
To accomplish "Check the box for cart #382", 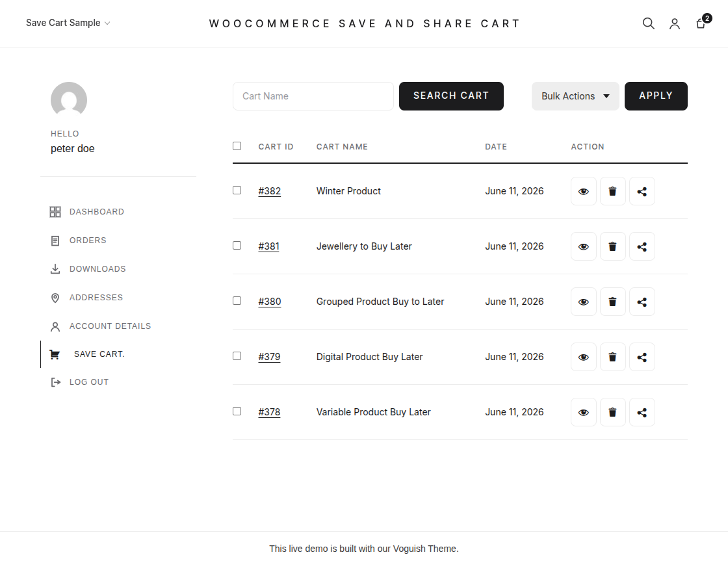I will 237,190.
